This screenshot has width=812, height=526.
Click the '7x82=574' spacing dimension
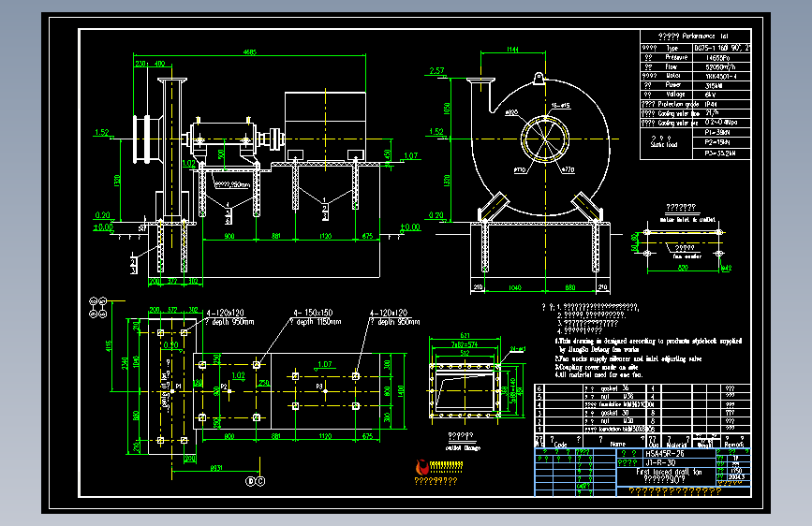point(465,344)
